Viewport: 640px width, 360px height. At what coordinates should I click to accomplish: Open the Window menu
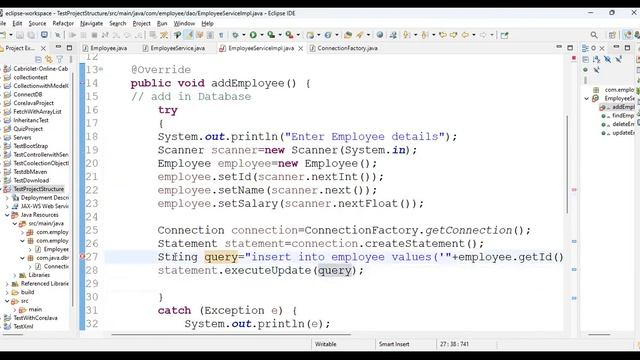184,24
